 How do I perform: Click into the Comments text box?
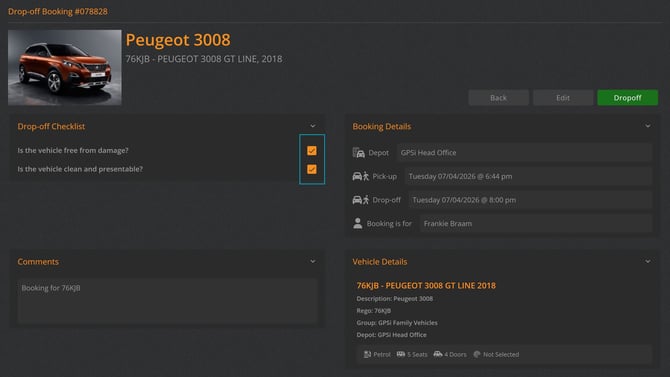167,301
